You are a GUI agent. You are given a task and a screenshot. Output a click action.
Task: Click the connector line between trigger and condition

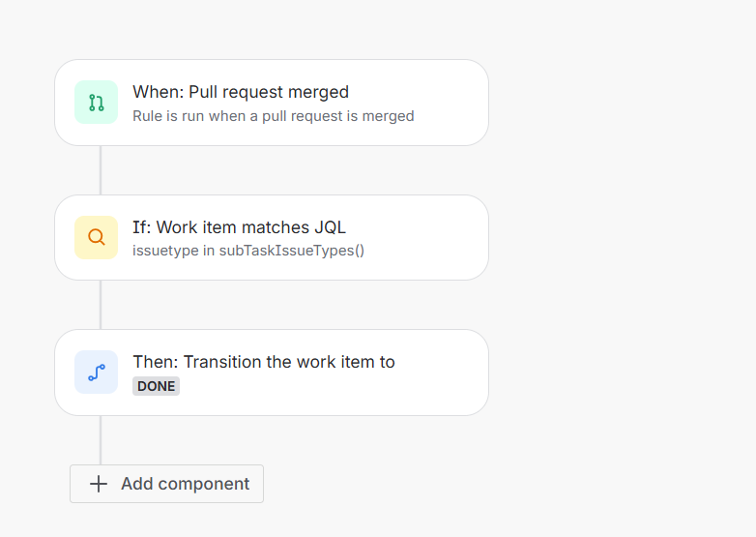[101, 170]
